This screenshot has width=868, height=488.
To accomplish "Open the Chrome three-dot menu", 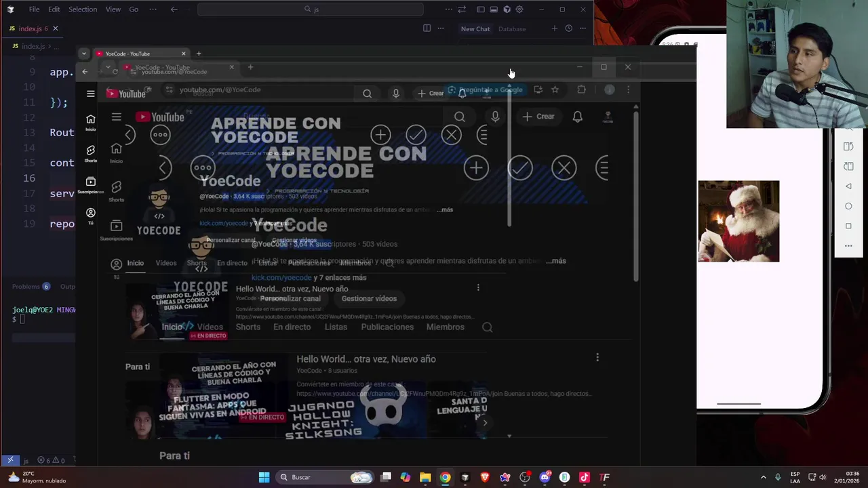I will (x=628, y=89).
